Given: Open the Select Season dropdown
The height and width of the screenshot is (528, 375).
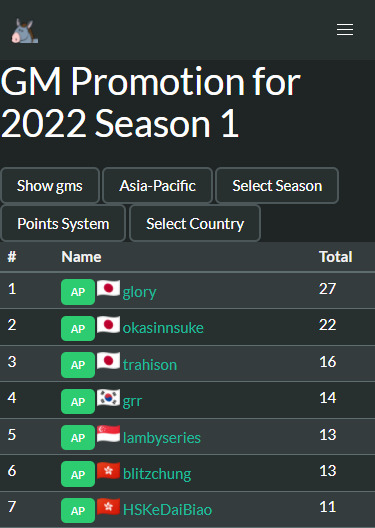Looking at the screenshot, I should tap(277, 186).
